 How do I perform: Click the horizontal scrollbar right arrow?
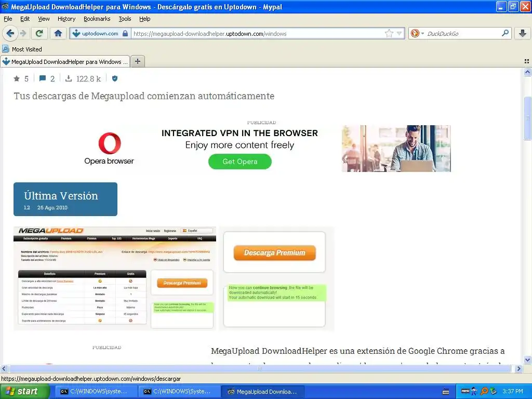click(x=518, y=368)
